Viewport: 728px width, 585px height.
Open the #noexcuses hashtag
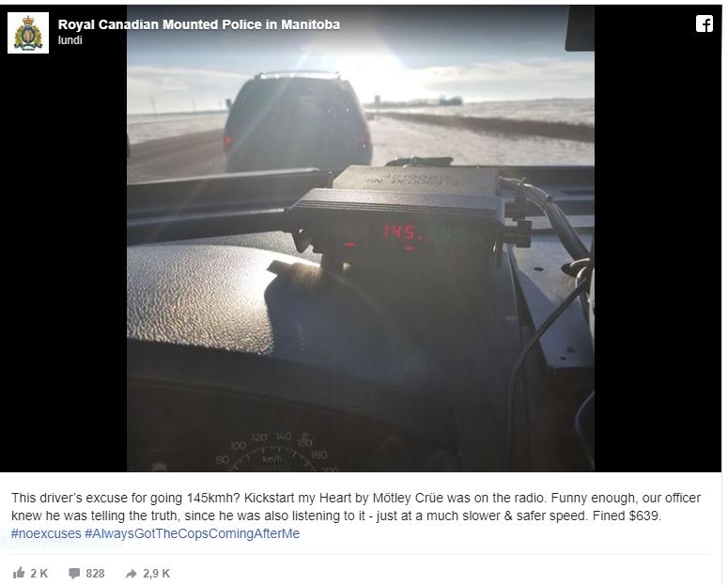tap(46, 533)
